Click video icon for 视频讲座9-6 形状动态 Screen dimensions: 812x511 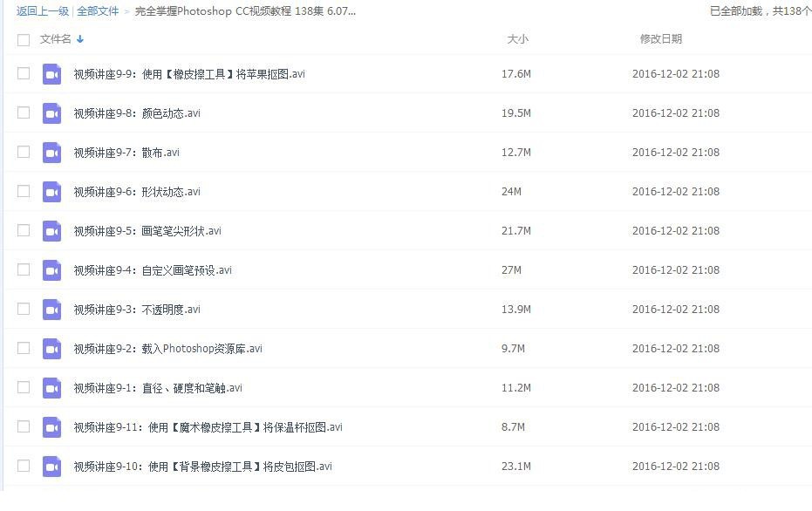pyautogui.click(x=51, y=192)
